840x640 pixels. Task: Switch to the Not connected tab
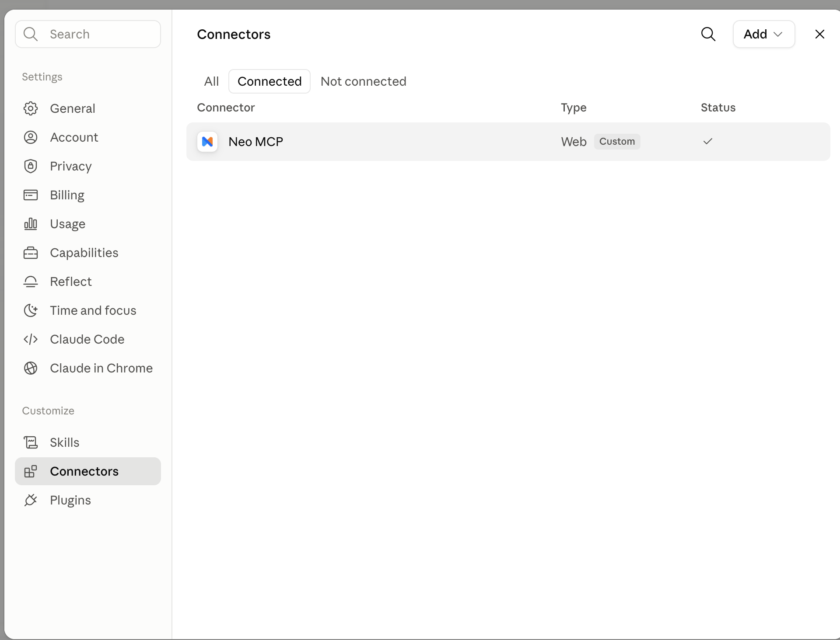tap(364, 81)
